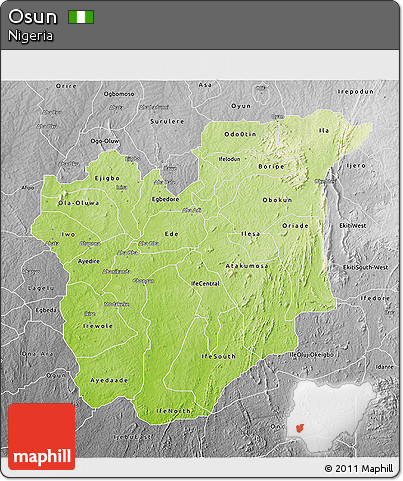The height and width of the screenshot is (481, 403).
Task: Click the "Ayedire" map label
Action: (89, 261)
